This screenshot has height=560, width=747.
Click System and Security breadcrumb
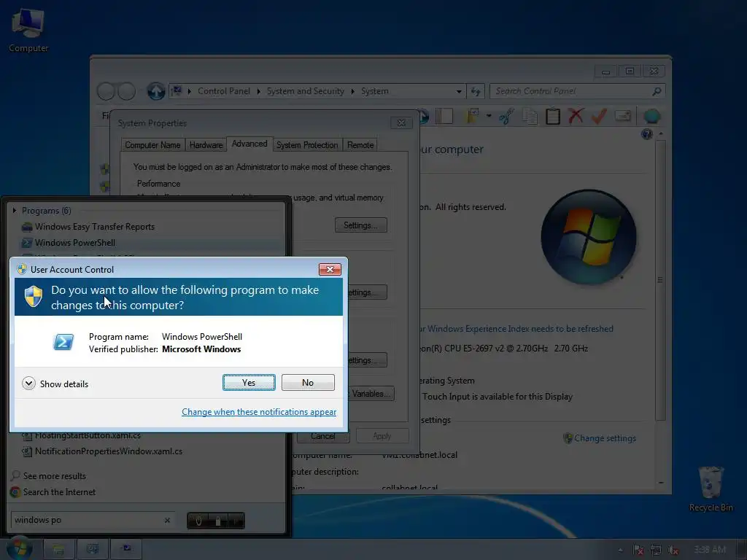(x=305, y=91)
